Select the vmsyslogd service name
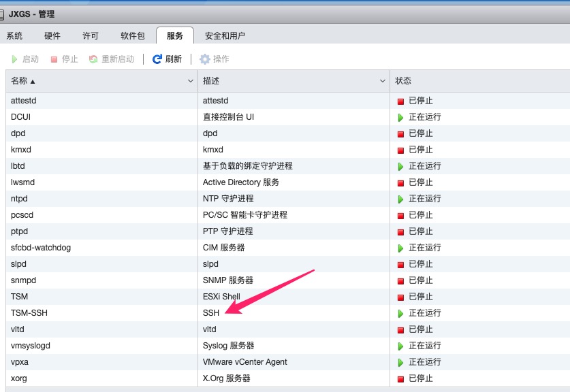This screenshot has height=392, width=570. tap(31, 346)
